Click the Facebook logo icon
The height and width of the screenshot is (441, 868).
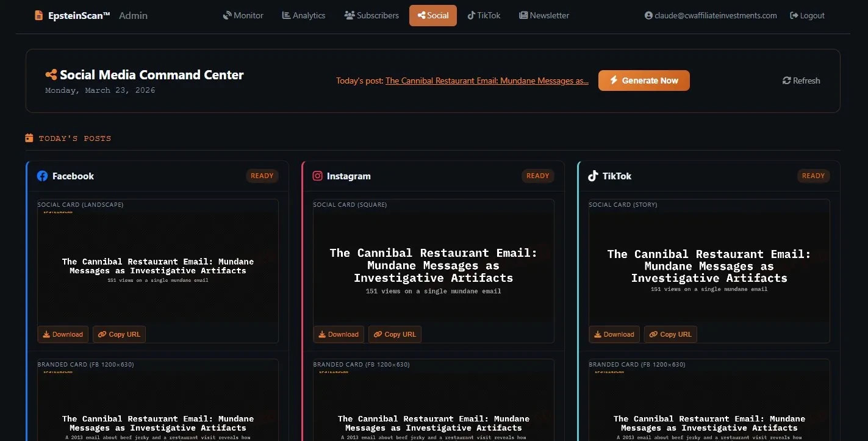(42, 176)
